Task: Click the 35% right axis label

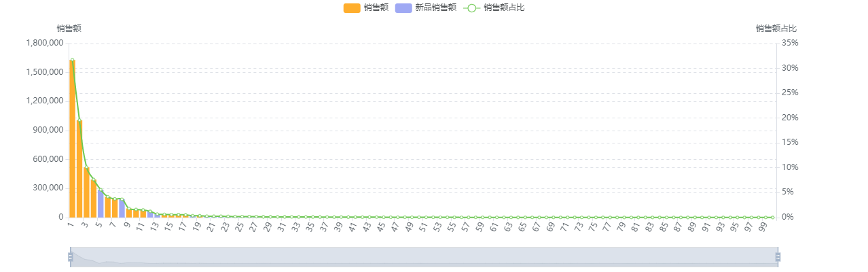Action: point(790,43)
